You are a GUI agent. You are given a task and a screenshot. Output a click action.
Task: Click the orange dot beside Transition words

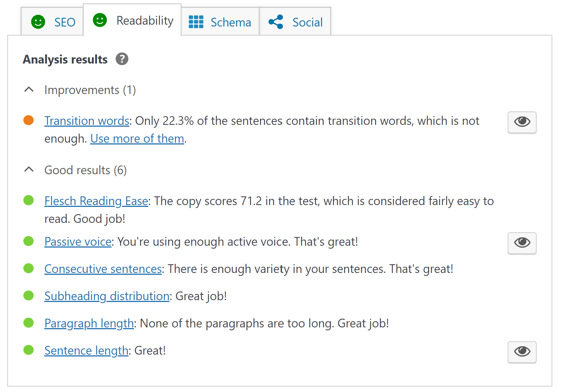point(28,120)
